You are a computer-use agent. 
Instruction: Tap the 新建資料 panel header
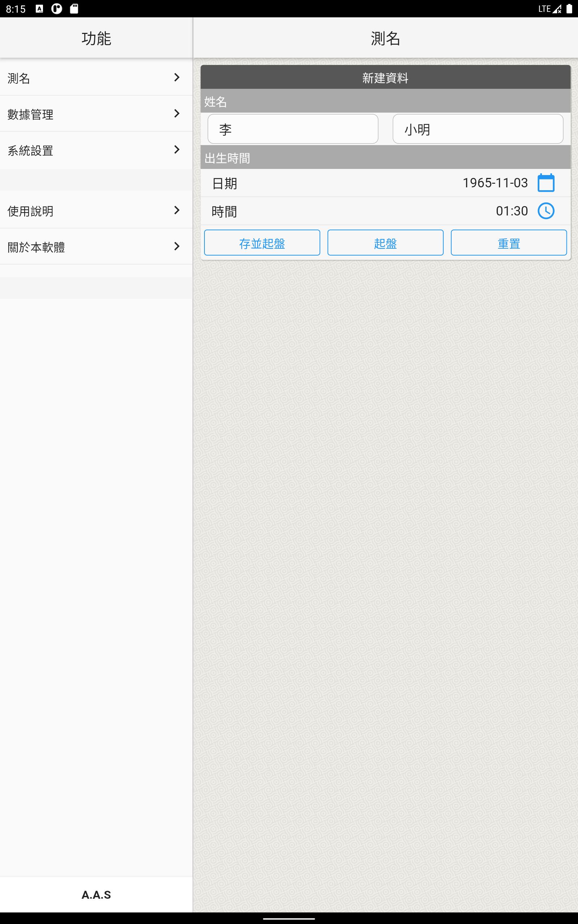pos(385,78)
